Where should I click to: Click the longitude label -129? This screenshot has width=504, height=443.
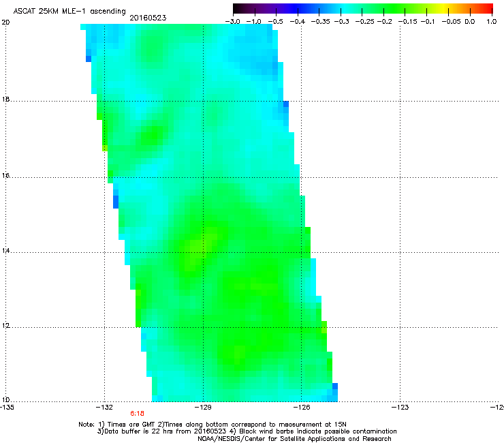tap(203, 408)
